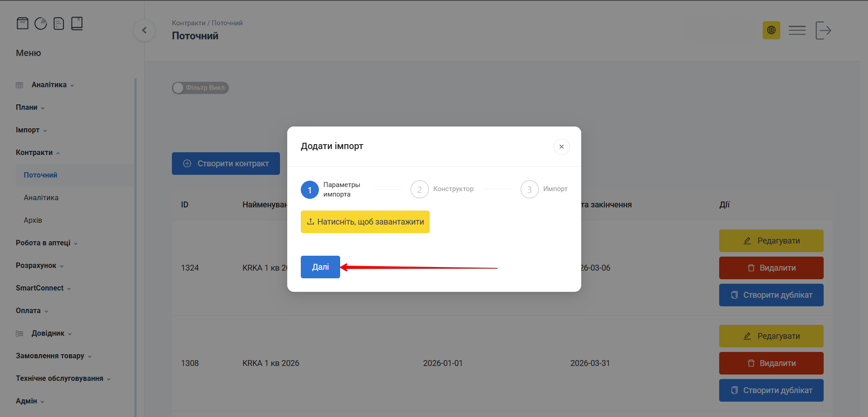Click Натисніть, щоб завантажити upload button
Screen dimensions: 868x417
365,222
